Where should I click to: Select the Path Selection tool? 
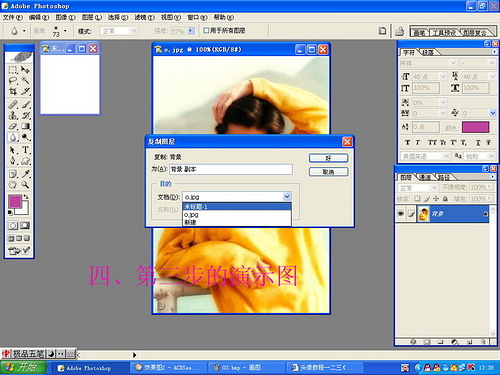tap(13, 150)
